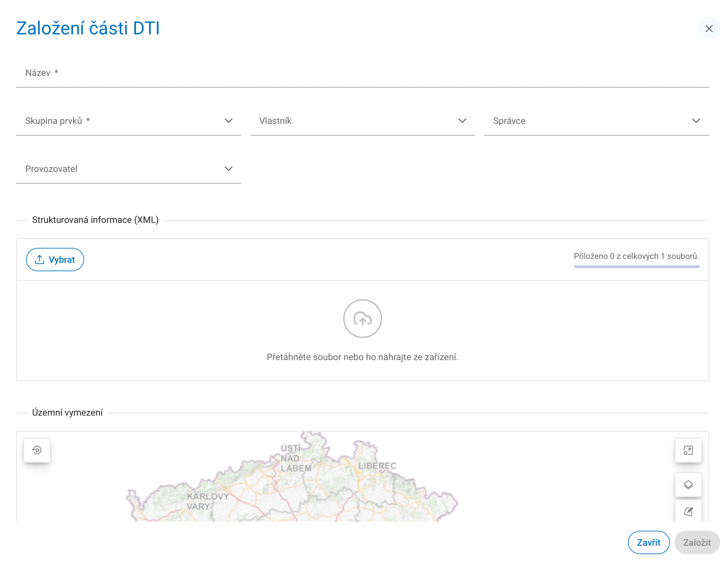
Task: Click Ústí nad Labem on the map
Action: (296, 458)
